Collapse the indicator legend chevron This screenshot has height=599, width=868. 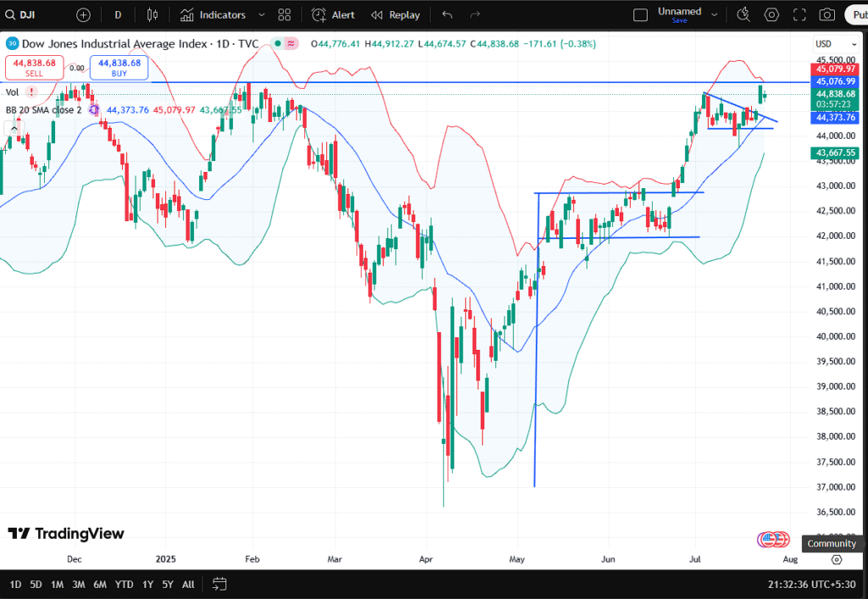[14, 129]
